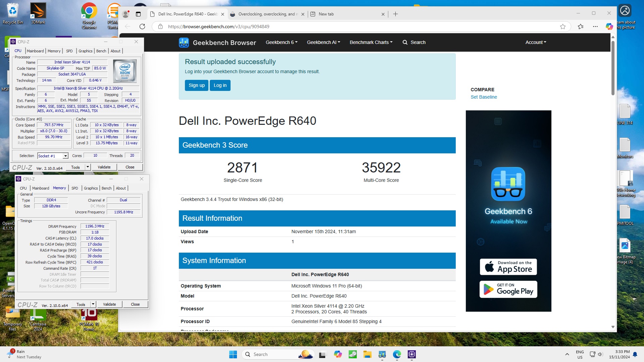644x362 pixels.
Task: Expand the Benchmark Charts menu
Action: (371, 42)
